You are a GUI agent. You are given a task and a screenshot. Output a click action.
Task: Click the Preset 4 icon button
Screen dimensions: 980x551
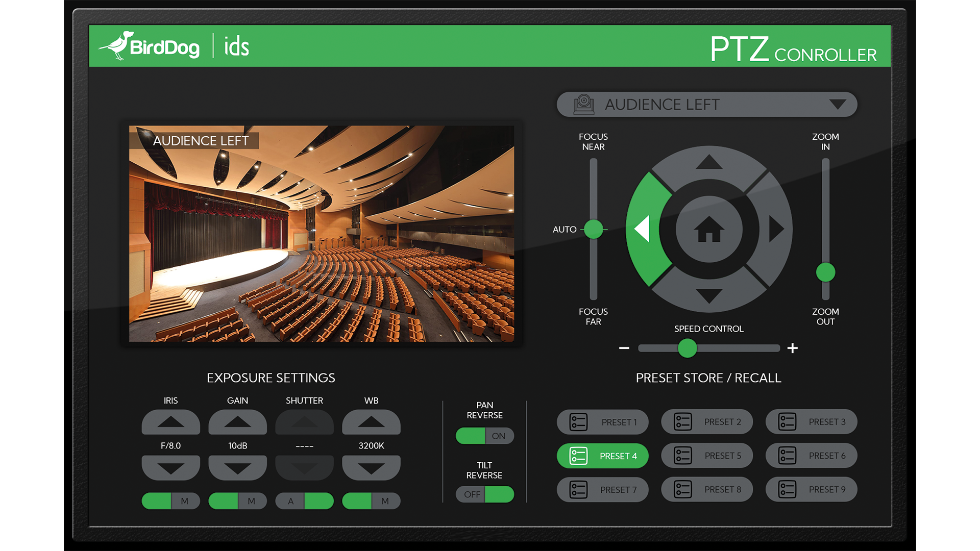pos(577,456)
